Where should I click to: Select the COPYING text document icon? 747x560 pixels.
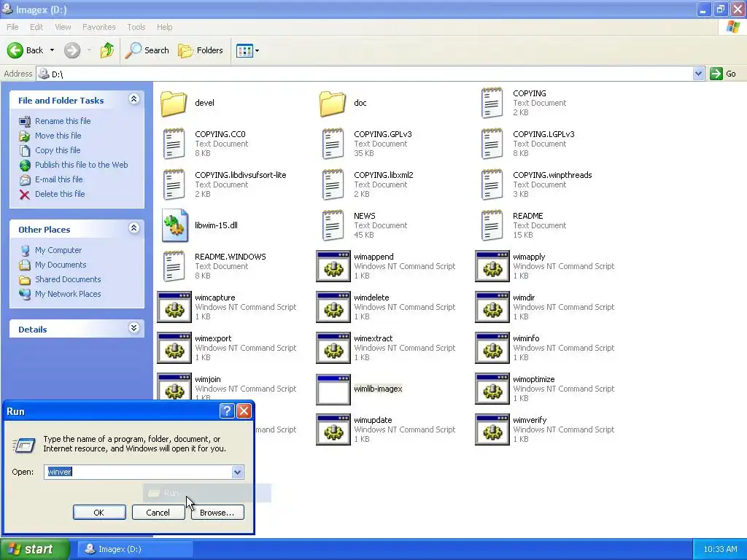492,103
